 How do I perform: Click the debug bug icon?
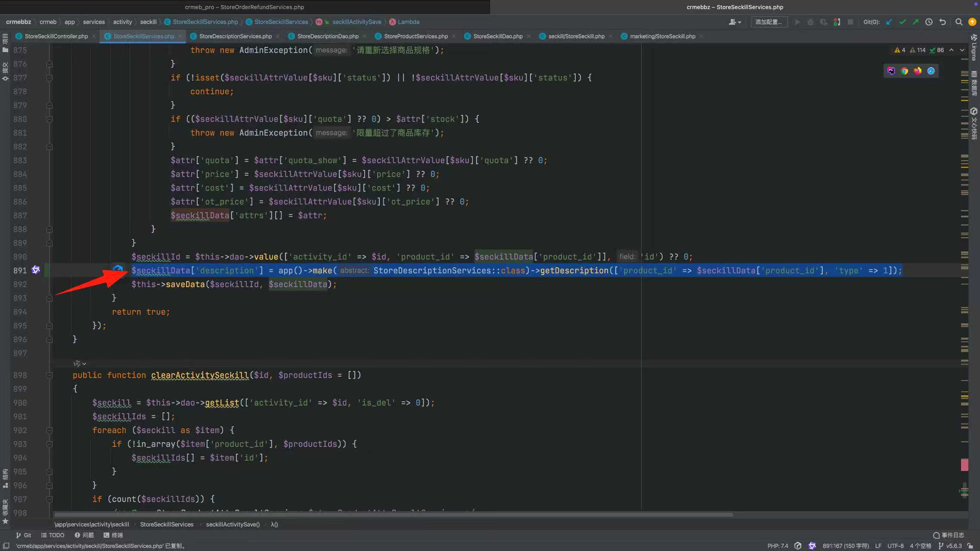pyautogui.click(x=810, y=22)
